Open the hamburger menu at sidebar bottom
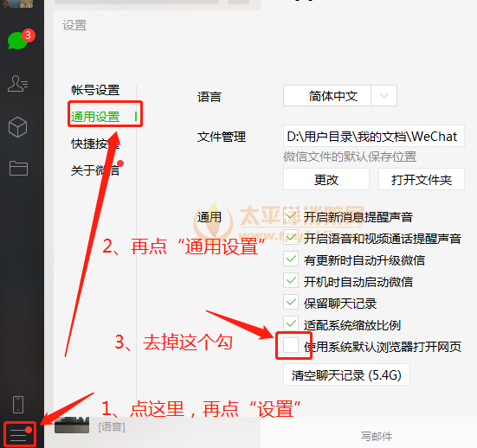Viewport: 477px width, 448px height. click(x=20, y=435)
